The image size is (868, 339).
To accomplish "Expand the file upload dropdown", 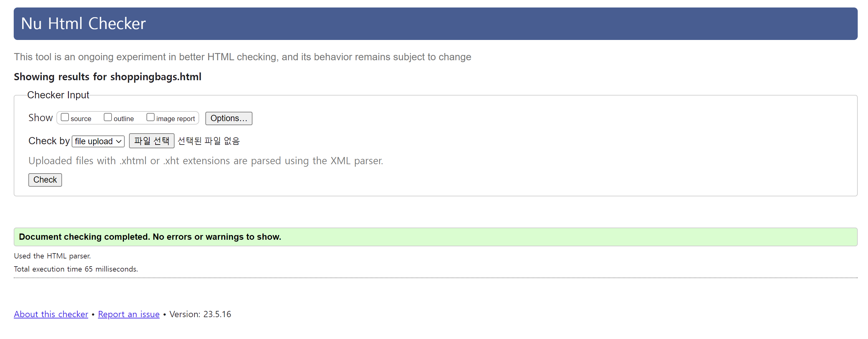I will pyautogui.click(x=98, y=141).
